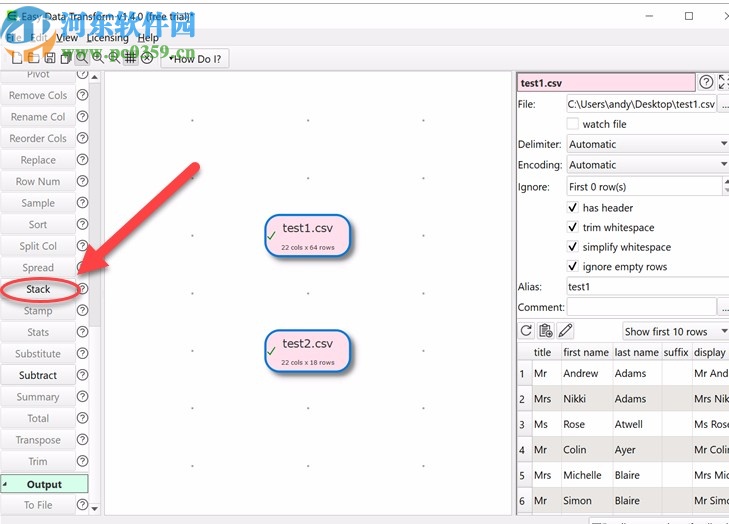Click the first name column header
The height and width of the screenshot is (524, 729).
586,352
